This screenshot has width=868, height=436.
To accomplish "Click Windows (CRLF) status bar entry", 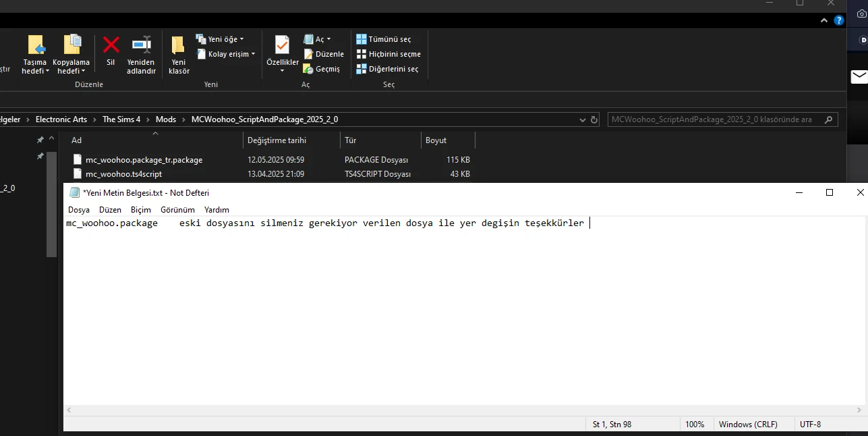I will [x=748, y=425].
